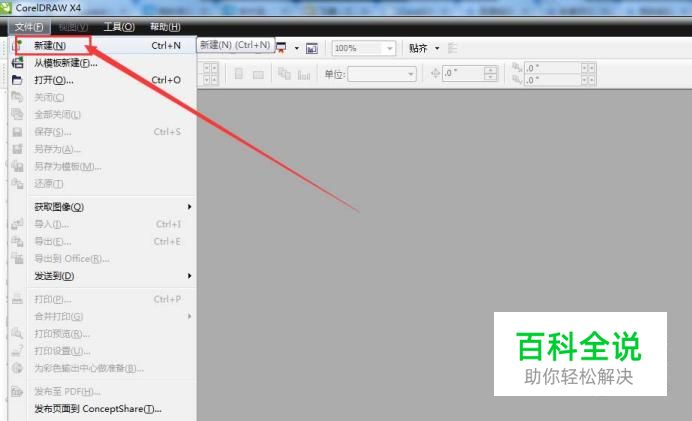Click the nudge offset input field

click(463, 73)
